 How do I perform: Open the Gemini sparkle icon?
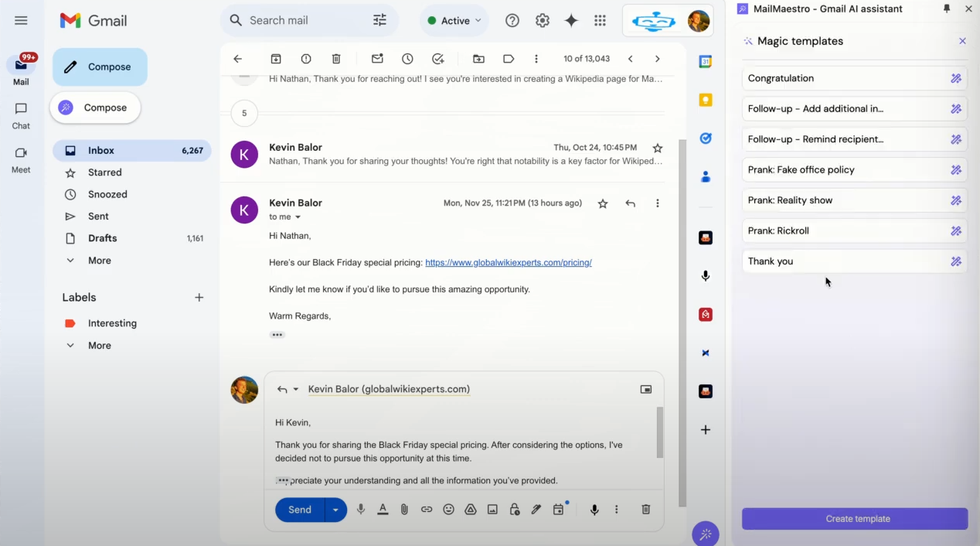coord(571,21)
